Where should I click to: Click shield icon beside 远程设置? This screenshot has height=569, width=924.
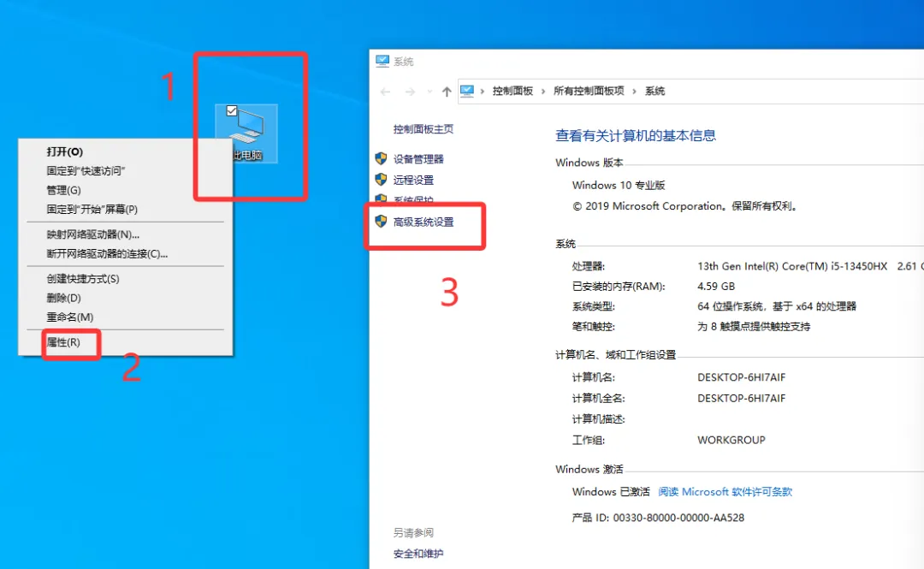coord(381,179)
